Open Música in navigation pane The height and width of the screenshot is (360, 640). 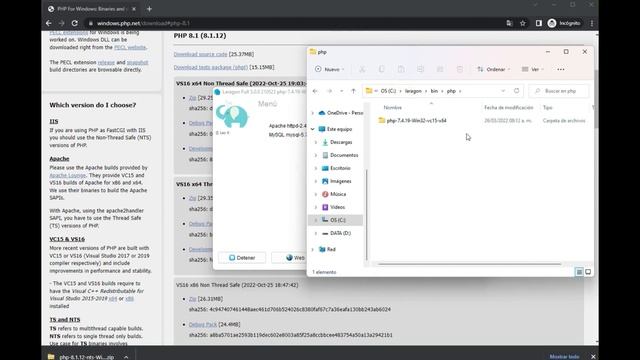pyautogui.click(x=334, y=194)
